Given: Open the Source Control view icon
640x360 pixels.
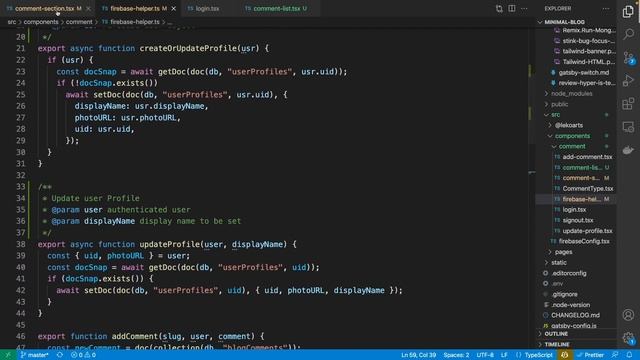Looking at the screenshot, I should (628, 58).
